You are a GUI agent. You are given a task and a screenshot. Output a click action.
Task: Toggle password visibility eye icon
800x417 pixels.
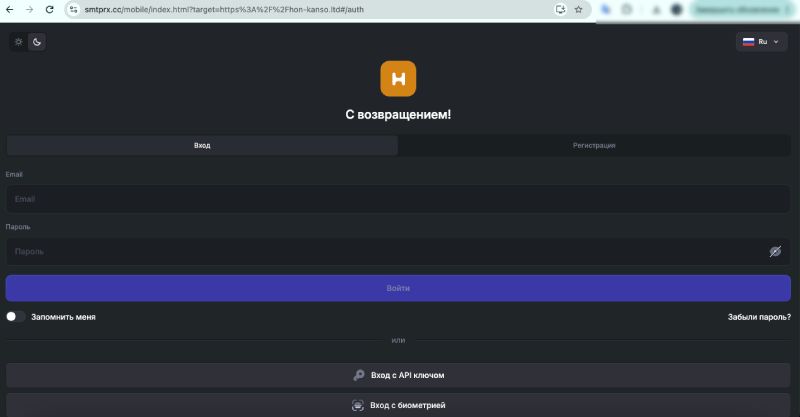775,251
